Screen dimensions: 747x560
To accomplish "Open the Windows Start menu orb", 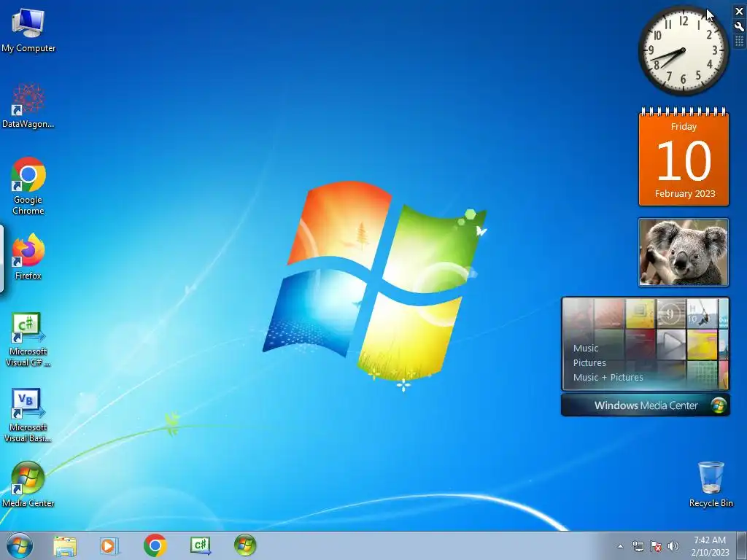I will 20,545.
